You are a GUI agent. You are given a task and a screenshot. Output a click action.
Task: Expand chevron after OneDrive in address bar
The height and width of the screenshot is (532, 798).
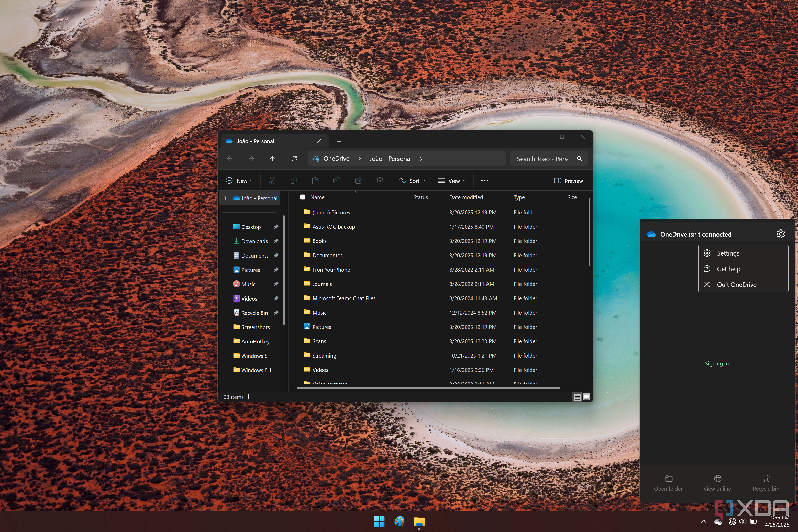360,159
